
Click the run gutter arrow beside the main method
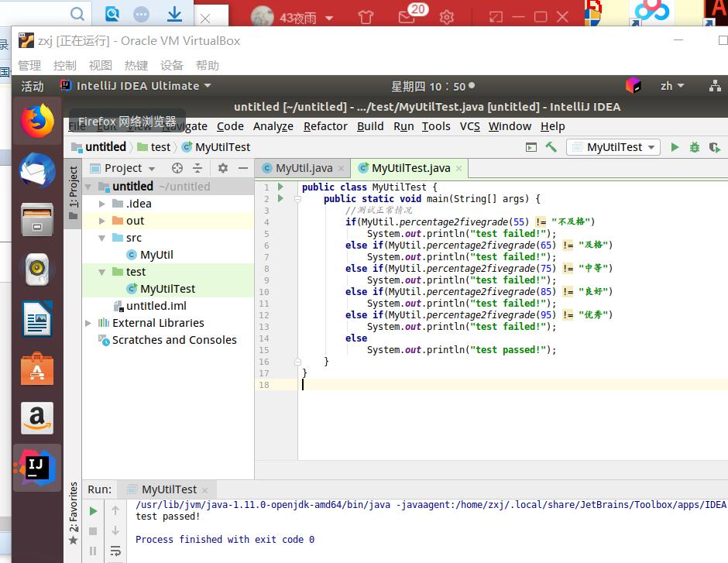[x=280, y=198]
